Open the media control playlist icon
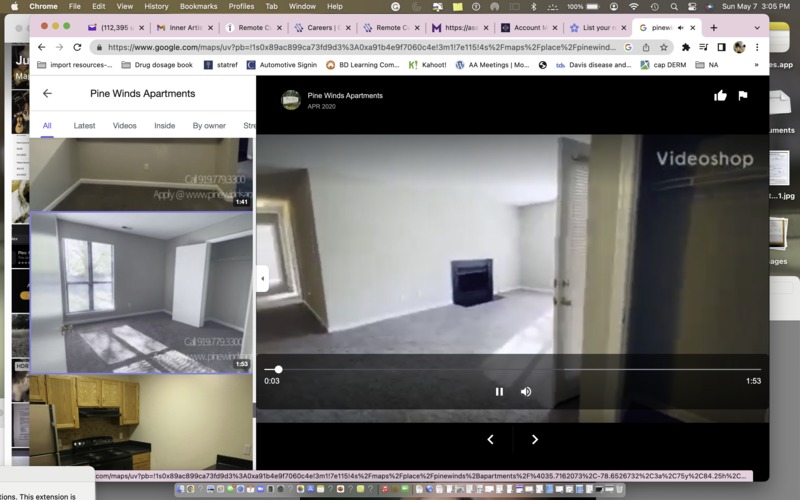800x500 pixels. pyautogui.click(x=704, y=47)
